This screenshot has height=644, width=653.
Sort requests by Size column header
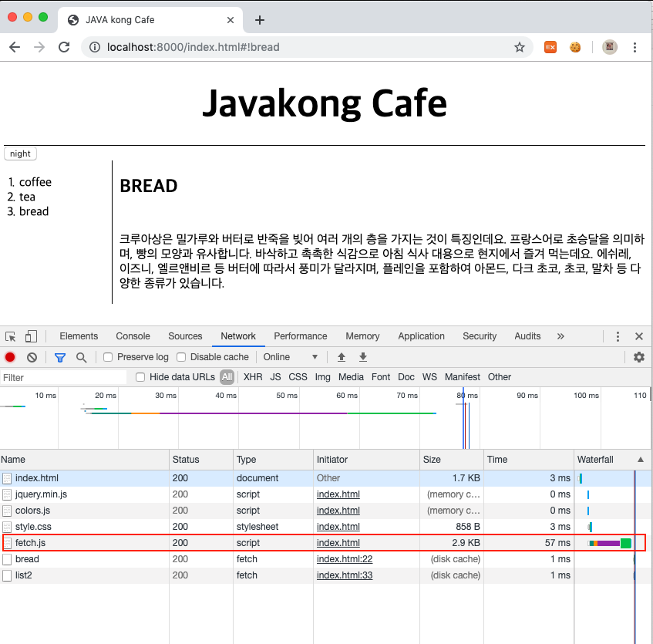[452, 460]
